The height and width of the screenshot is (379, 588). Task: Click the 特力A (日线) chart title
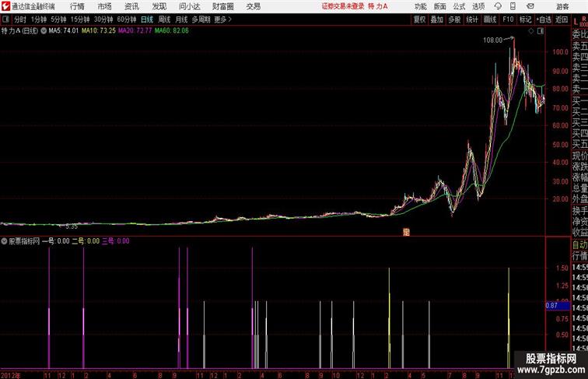click(x=20, y=31)
